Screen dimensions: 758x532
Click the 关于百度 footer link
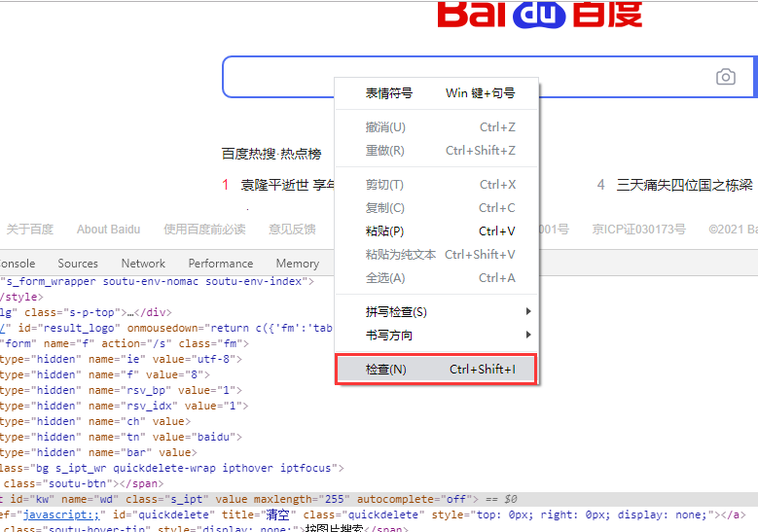pos(30,230)
